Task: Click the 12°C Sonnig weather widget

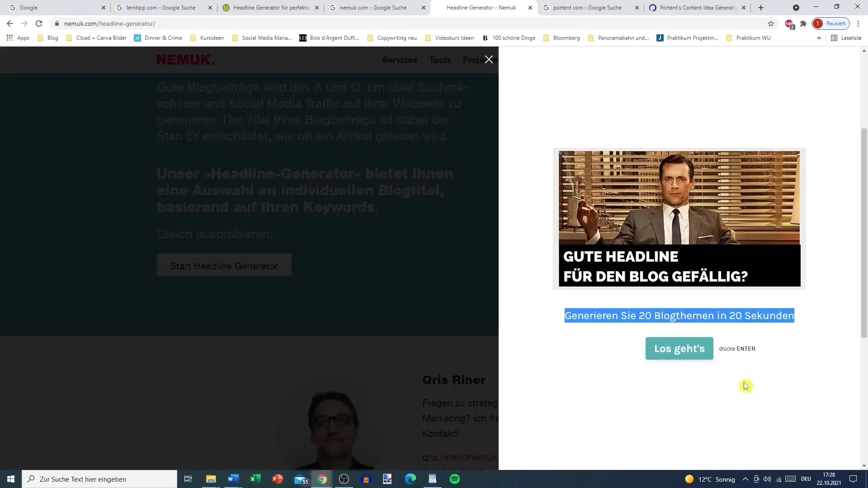Action: (x=710, y=479)
